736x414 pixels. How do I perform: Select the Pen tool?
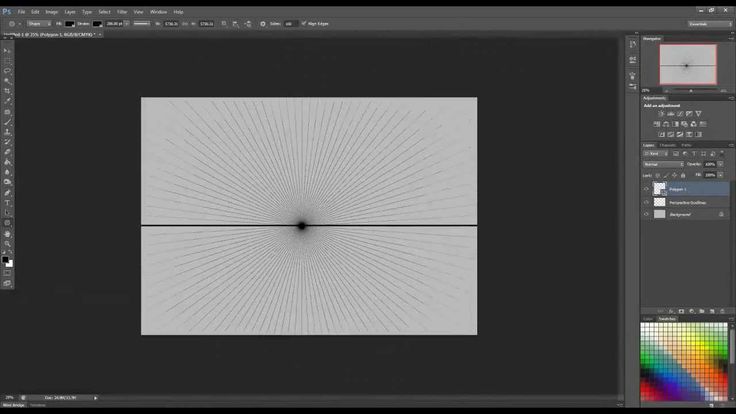7,192
